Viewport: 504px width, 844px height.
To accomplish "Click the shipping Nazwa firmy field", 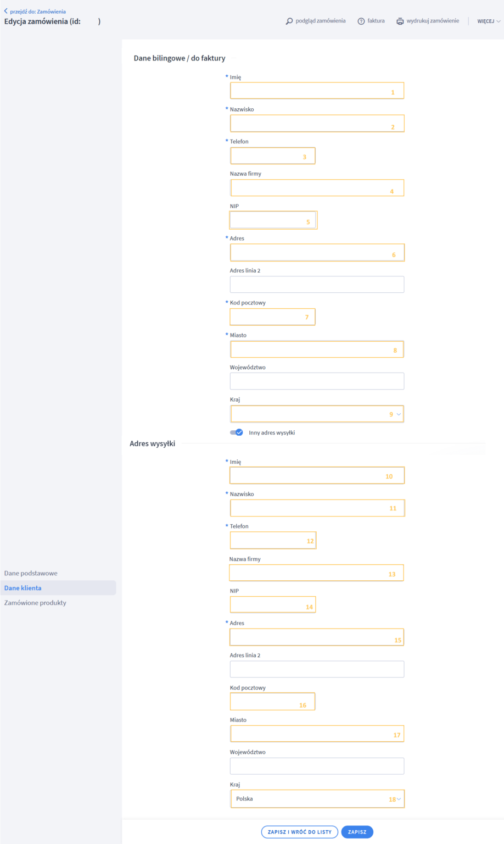I will click(x=316, y=573).
